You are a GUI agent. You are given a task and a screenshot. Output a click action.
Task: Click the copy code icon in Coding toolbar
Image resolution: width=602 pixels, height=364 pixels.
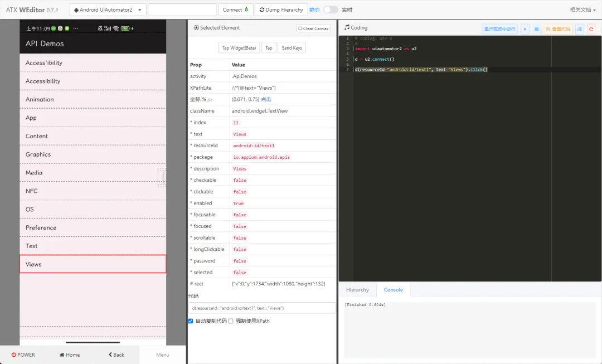coord(579,29)
